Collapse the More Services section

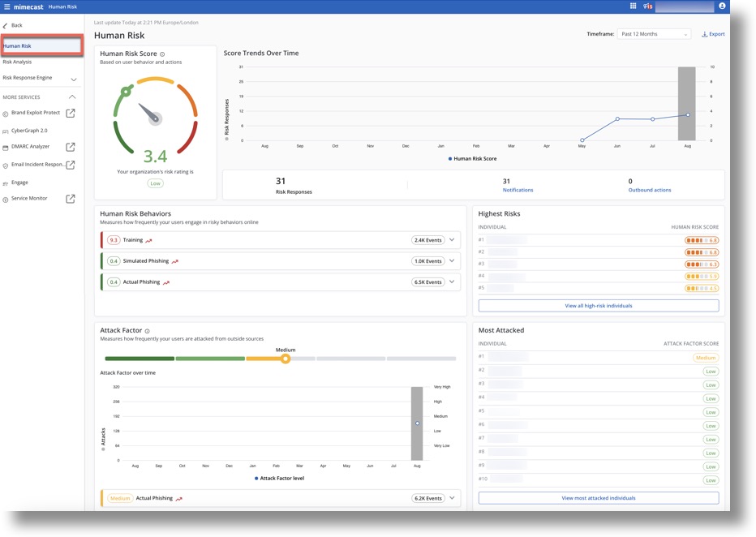pyautogui.click(x=72, y=97)
